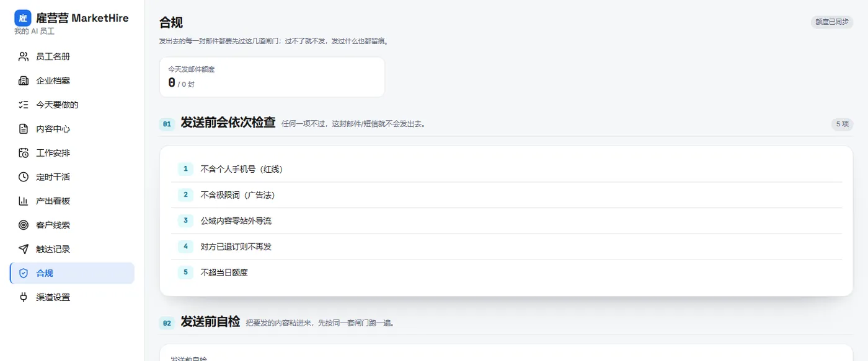Go to 客户线索 page
Image resolution: width=868 pixels, height=361 pixels.
point(72,225)
